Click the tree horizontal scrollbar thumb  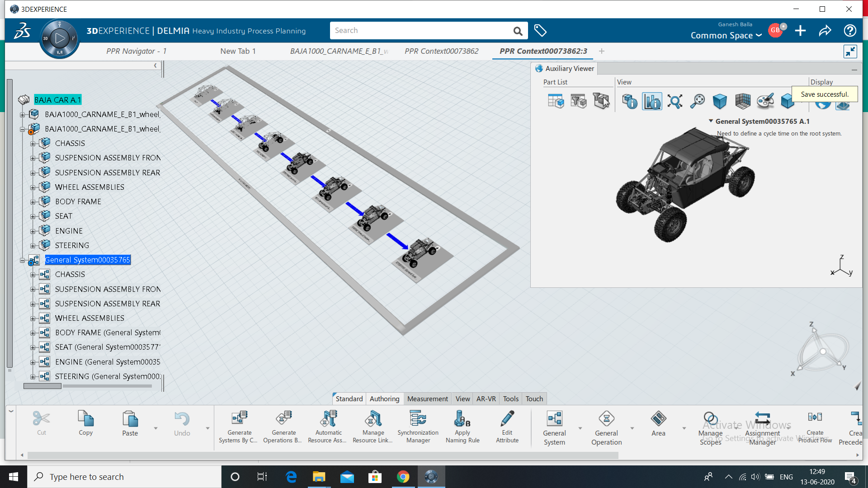click(42, 386)
